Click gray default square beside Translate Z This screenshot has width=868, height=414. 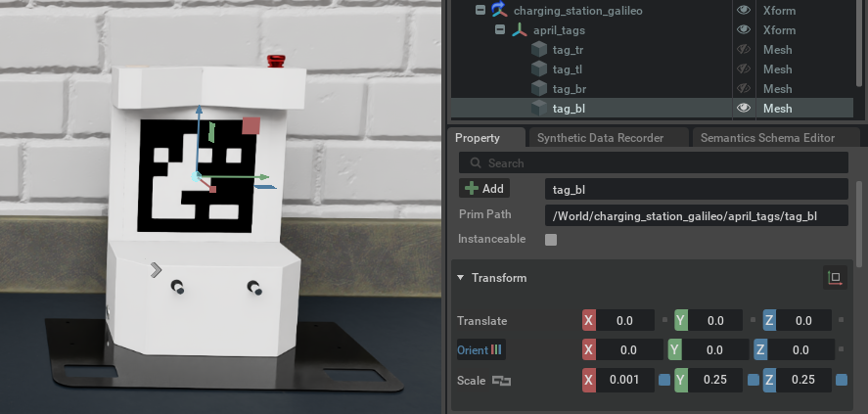(x=842, y=320)
